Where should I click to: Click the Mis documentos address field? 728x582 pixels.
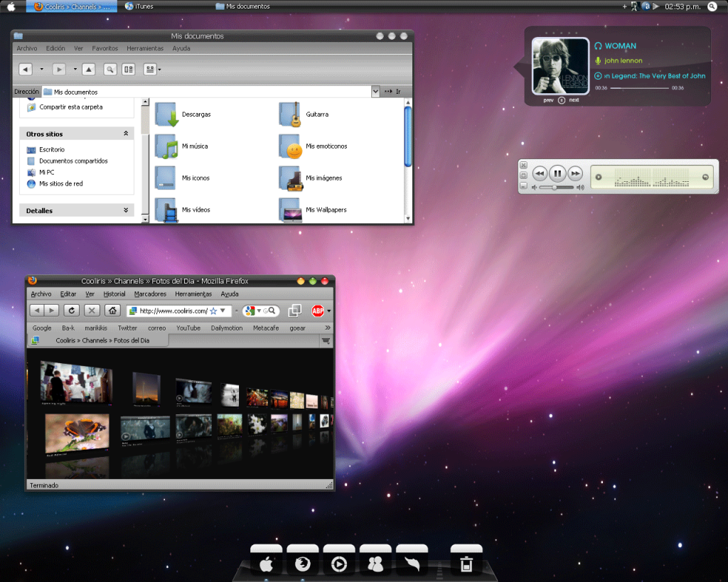point(207,92)
